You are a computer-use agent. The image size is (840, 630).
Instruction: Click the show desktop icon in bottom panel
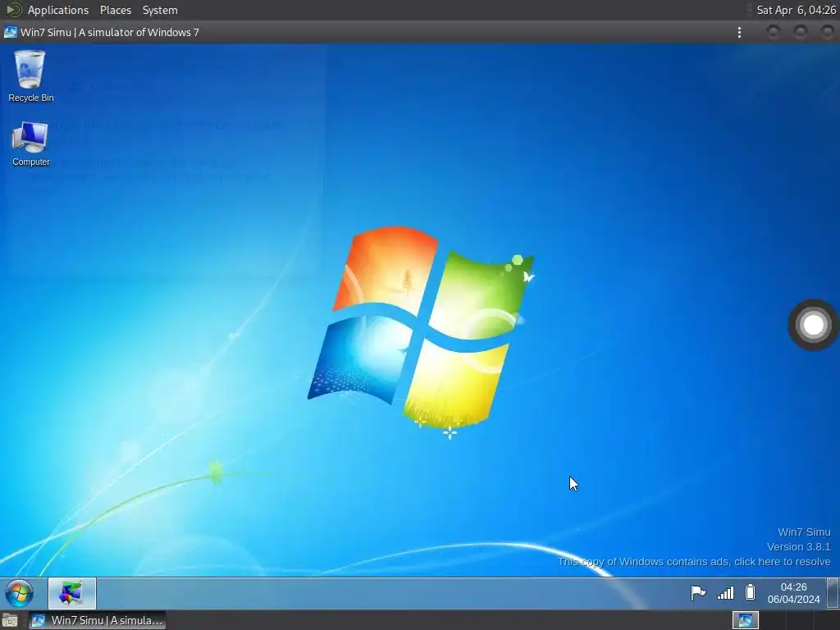pos(10,620)
